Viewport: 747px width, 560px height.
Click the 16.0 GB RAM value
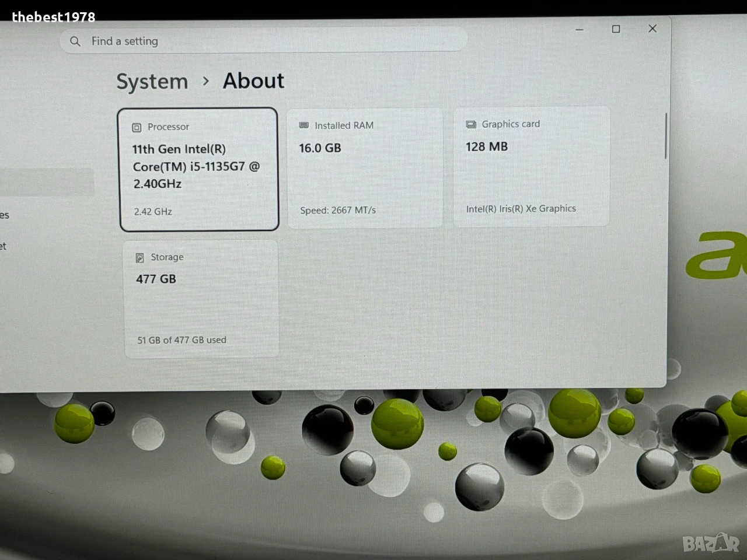tap(320, 148)
